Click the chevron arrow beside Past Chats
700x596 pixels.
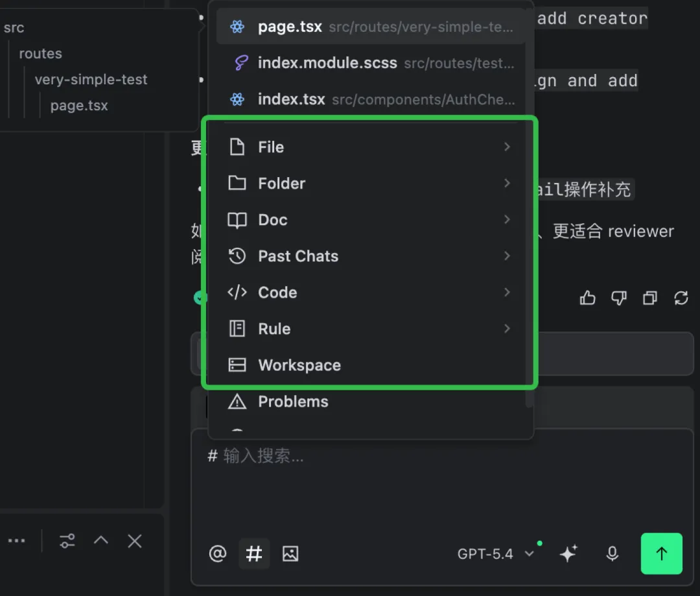[507, 256]
